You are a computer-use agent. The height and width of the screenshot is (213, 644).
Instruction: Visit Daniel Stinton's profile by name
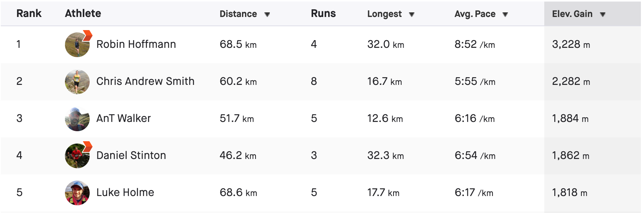point(131,156)
